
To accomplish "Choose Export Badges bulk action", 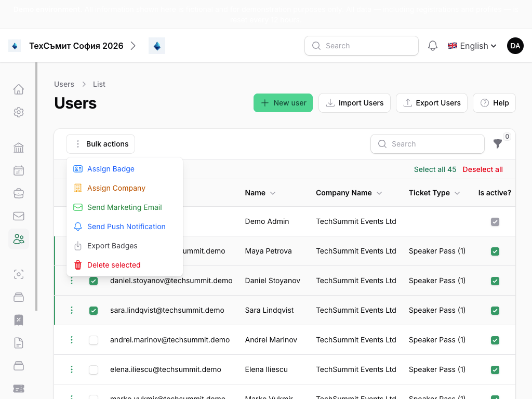I will [125, 246].
